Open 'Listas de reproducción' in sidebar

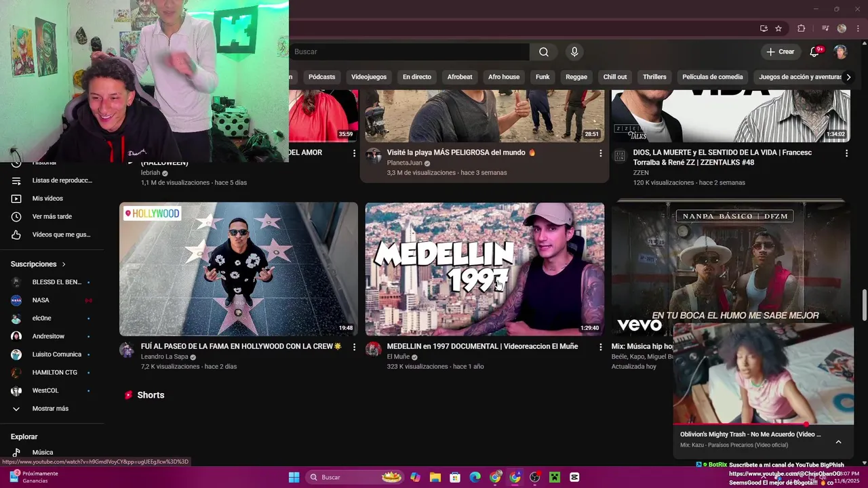[52, 180]
